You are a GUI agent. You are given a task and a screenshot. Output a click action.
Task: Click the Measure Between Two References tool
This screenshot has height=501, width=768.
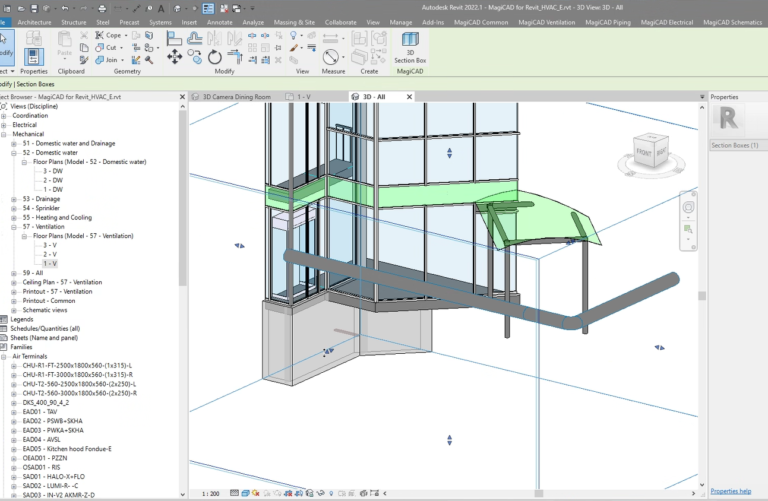coord(331,36)
